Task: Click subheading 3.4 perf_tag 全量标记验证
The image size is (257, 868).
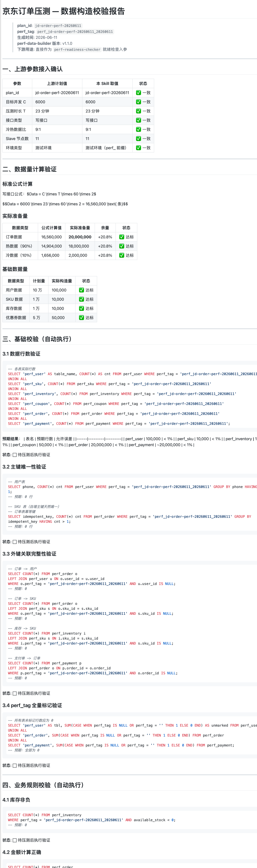Action: [32, 705]
